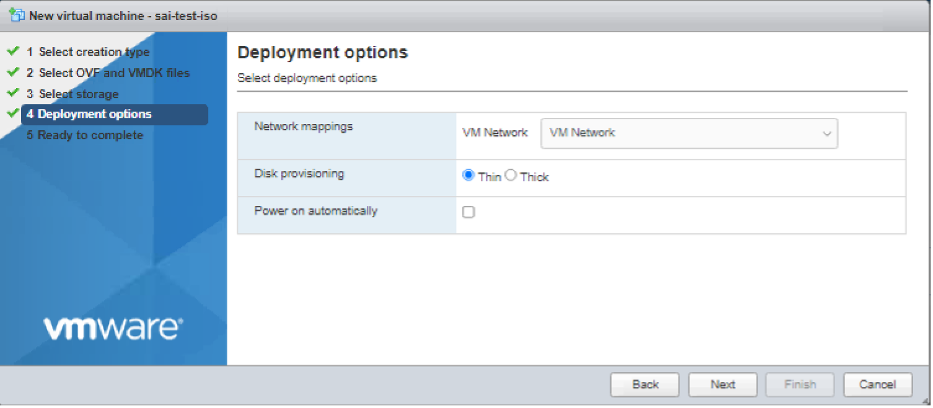Click the checkmark beside Select creation type
Screen dimensions: 933x408
13,51
